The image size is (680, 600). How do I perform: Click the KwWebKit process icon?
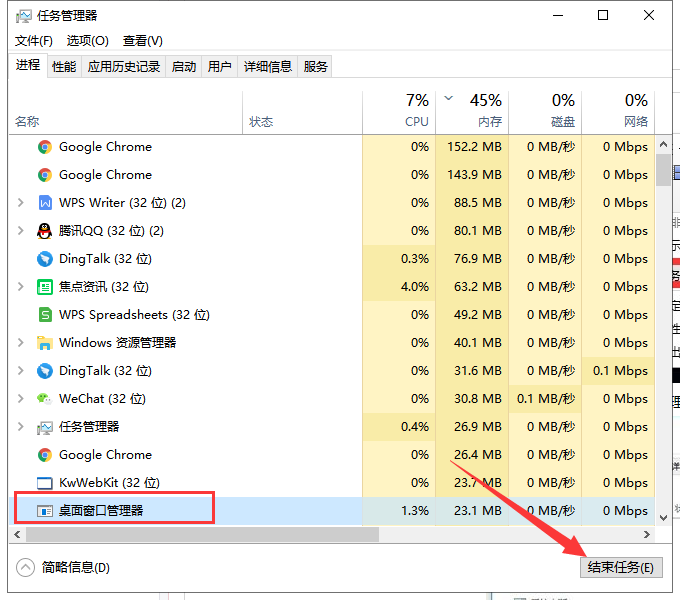44,483
